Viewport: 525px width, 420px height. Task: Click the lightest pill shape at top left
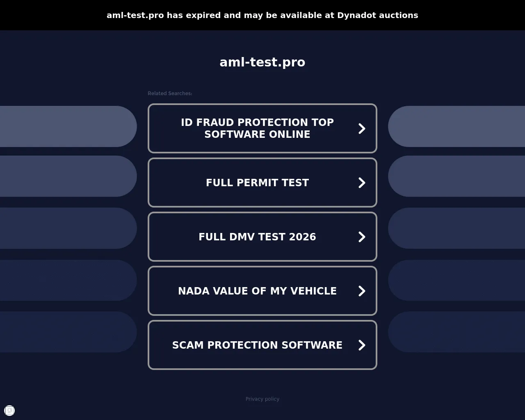[x=68, y=126]
